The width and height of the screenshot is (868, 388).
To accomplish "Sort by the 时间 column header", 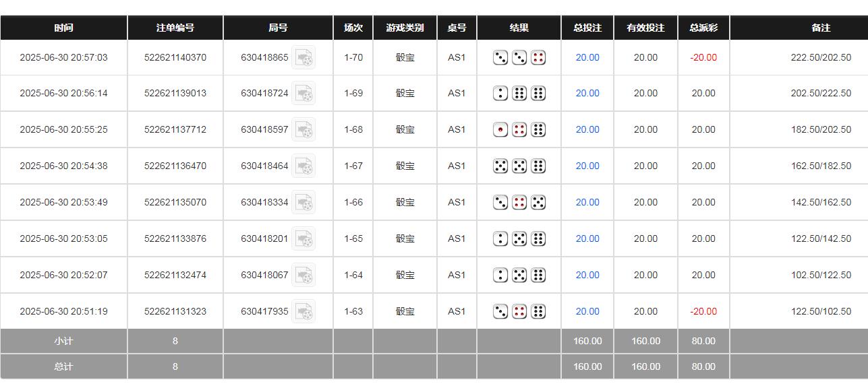I will [63, 28].
